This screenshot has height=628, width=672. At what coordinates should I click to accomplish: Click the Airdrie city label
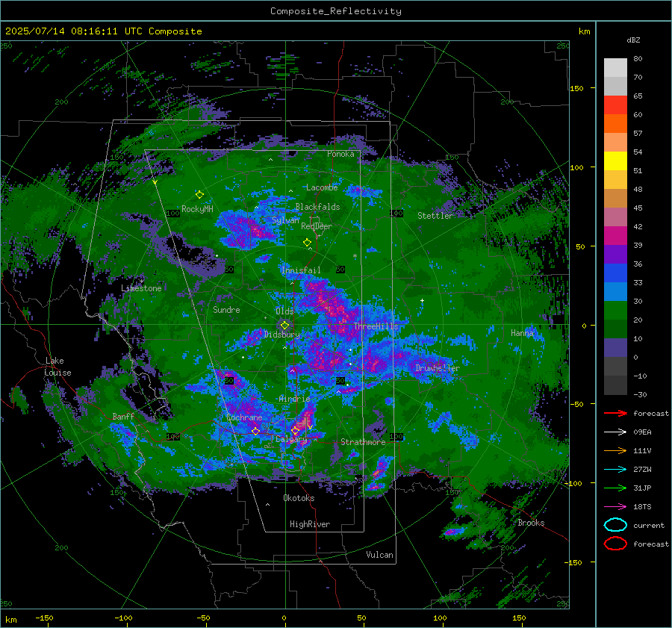pyautogui.click(x=294, y=399)
